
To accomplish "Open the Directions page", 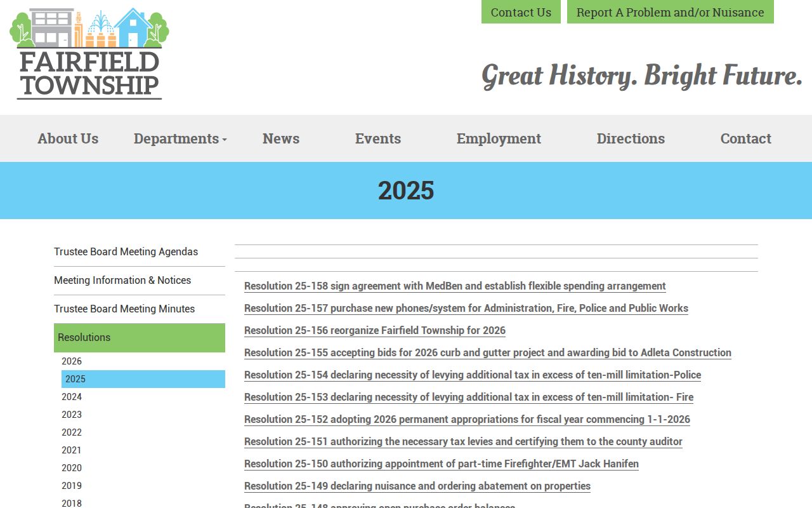I will pyautogui.click(x=631, y=138).
